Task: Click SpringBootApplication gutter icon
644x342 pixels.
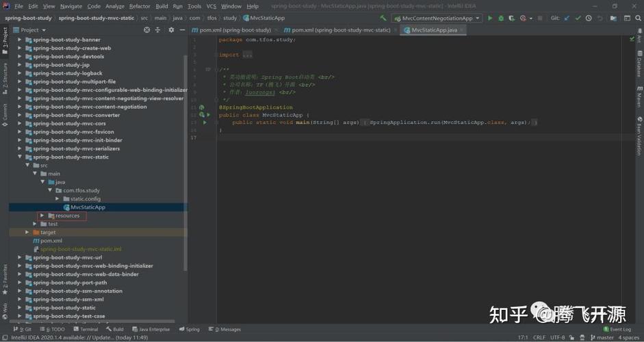Action: [202, 107]
